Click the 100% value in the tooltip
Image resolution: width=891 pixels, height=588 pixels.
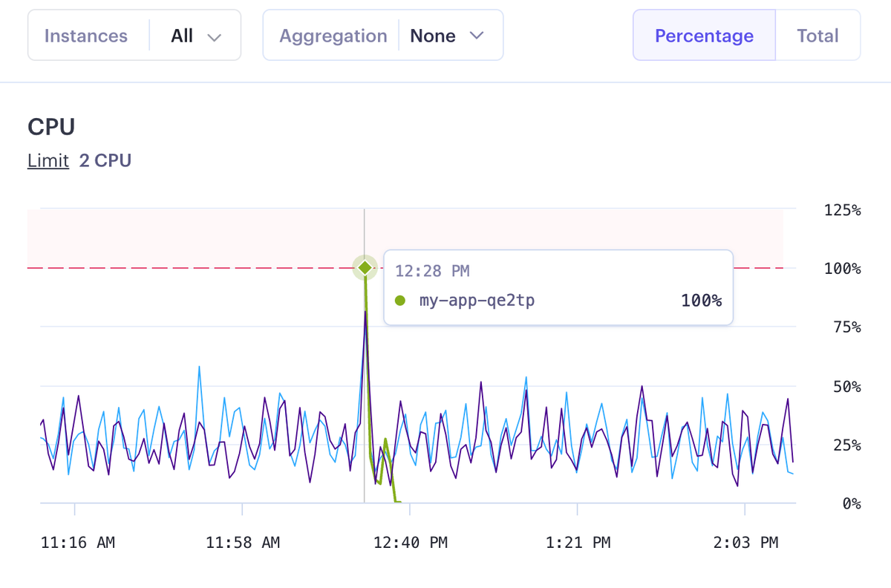702,301
